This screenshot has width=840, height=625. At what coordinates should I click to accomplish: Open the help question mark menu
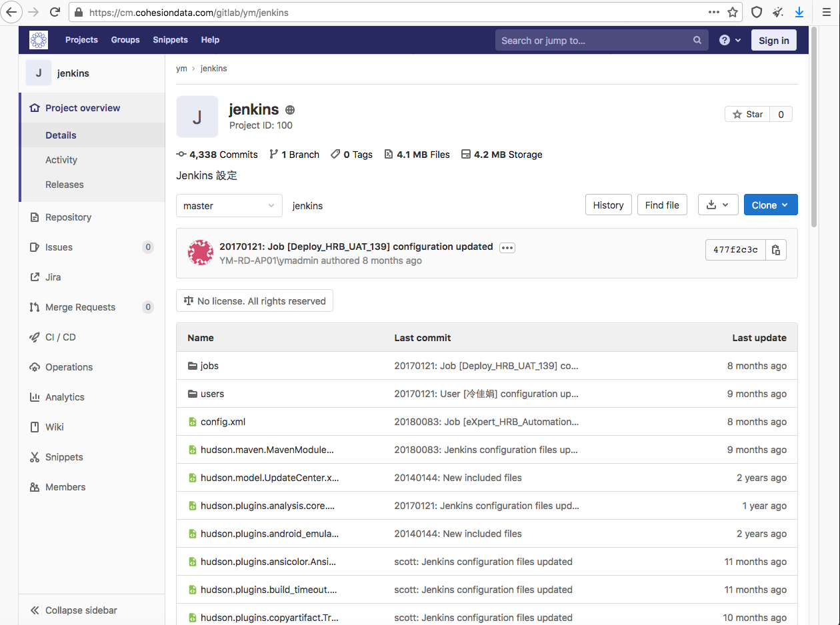coord(730,40)
